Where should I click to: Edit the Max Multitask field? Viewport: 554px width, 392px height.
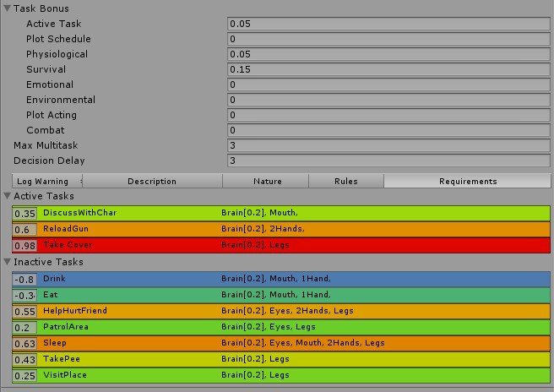(388, 145)
